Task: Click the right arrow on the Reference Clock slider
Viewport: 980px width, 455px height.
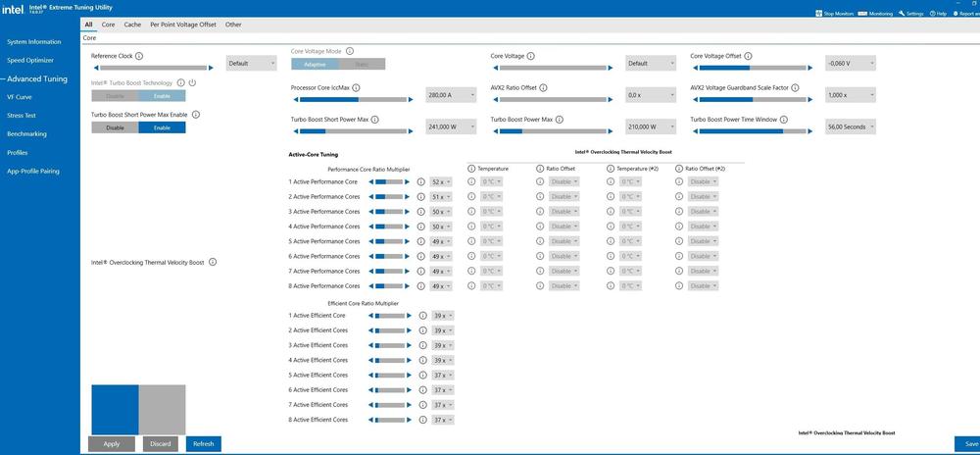Action: coord(209,68)
